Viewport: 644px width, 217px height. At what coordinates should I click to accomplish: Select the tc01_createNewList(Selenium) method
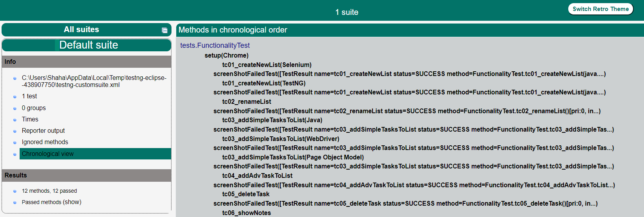pyautogui.click(x=266, y=65)
